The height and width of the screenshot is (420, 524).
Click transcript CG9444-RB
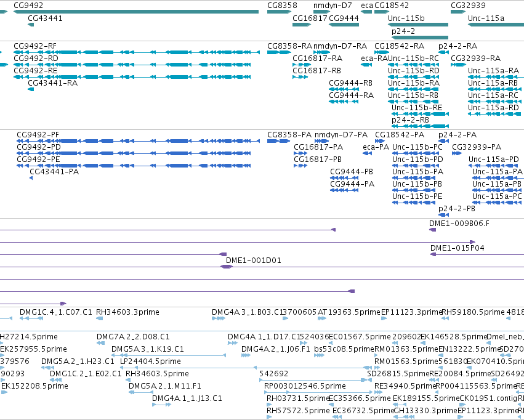350,83
